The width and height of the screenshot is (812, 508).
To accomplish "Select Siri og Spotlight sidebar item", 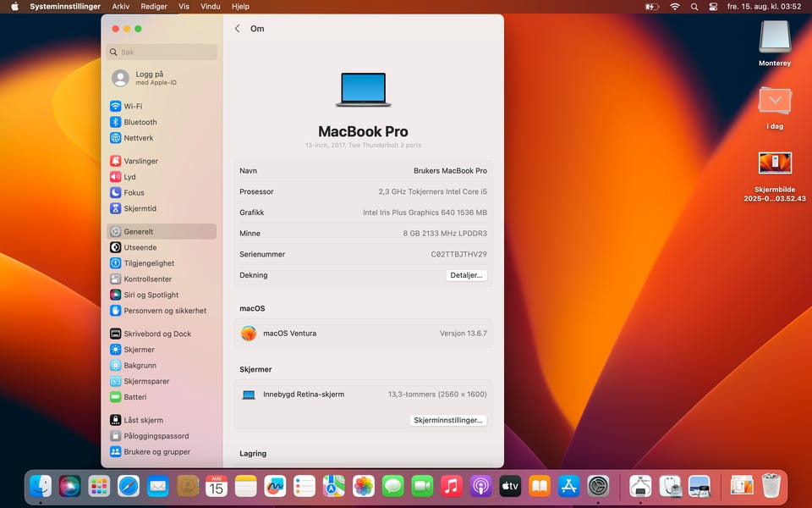I will pos(151,295).
